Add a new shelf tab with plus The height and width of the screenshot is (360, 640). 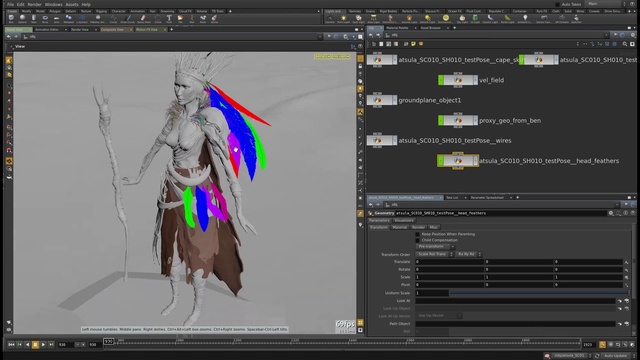point(230,11)
